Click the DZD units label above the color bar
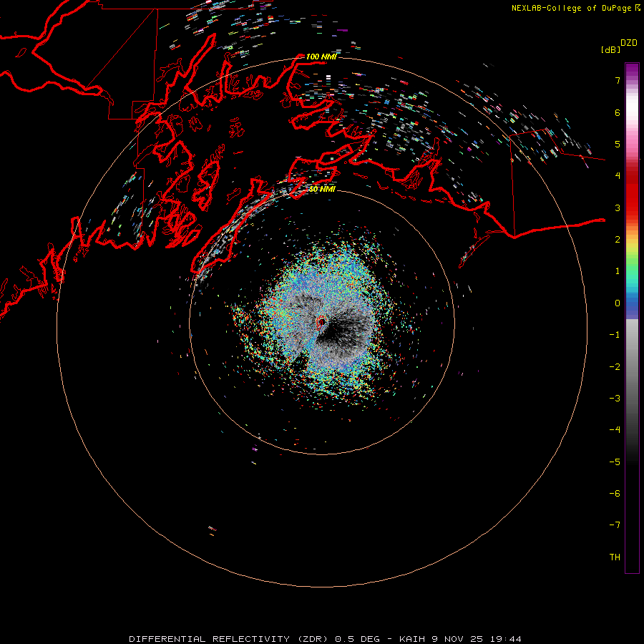 tap(629, 43)
